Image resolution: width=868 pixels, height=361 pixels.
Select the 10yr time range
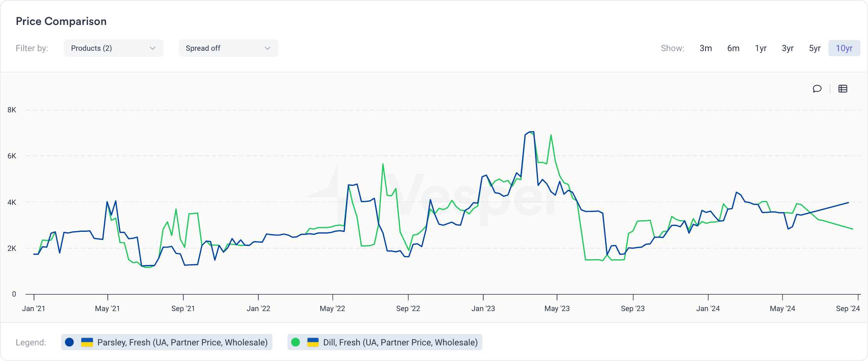844,48
